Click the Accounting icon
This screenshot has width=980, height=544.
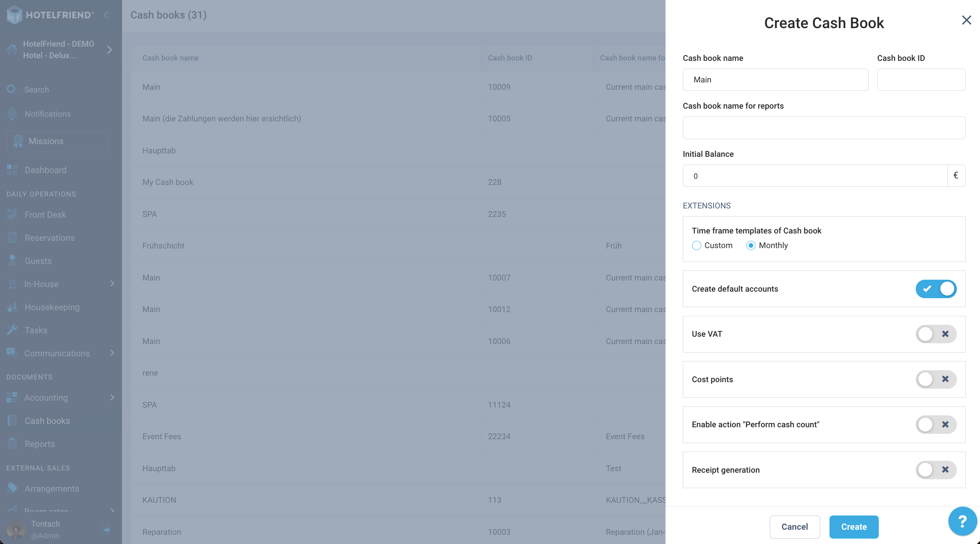[12, 397]
